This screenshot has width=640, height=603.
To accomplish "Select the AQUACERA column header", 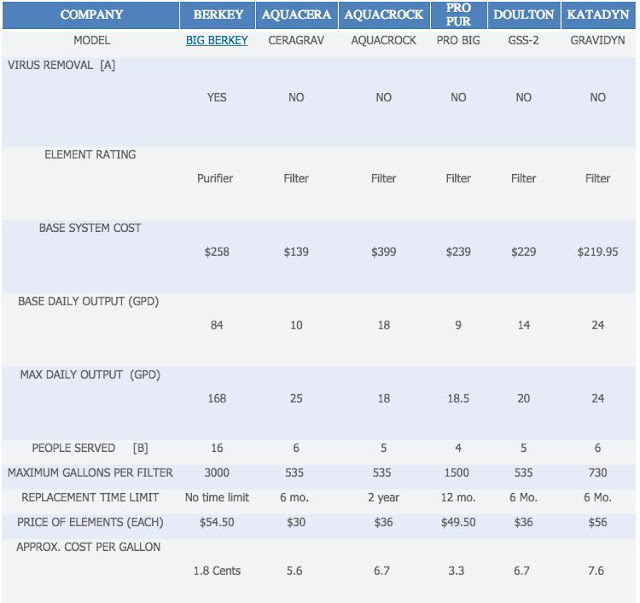I will pyautogui.click(x=297, y=15).
